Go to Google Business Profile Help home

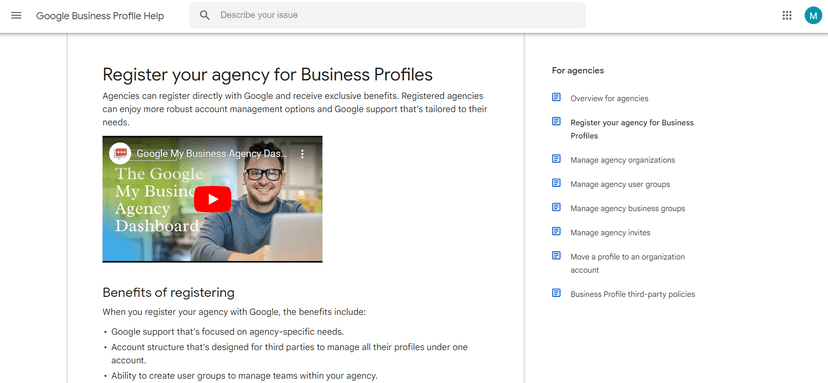(x=100, y=16)
